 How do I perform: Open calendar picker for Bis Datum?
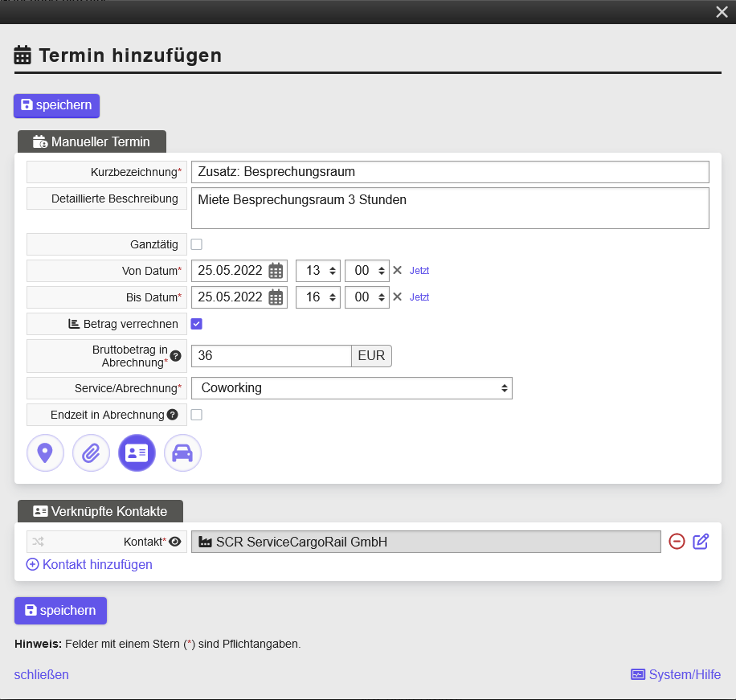(276, 297)
